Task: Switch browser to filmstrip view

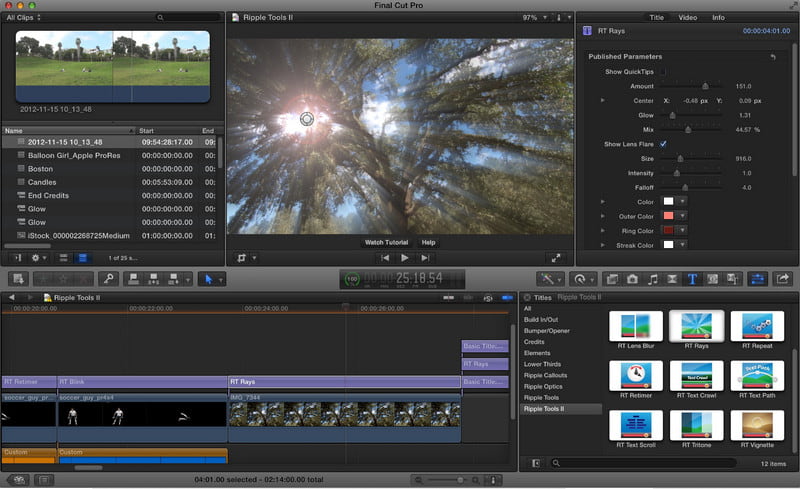Action: (64, 258)
